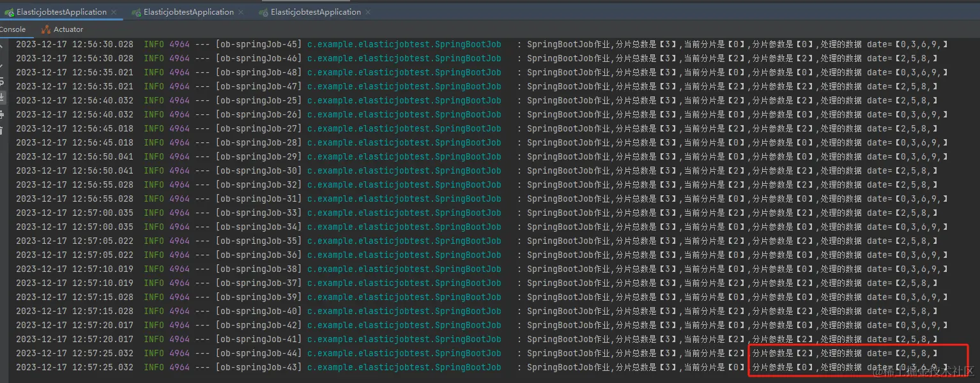Select the underlined active ElasticjobtestApplication run tab
980x383 pixels.
(61, 12)
